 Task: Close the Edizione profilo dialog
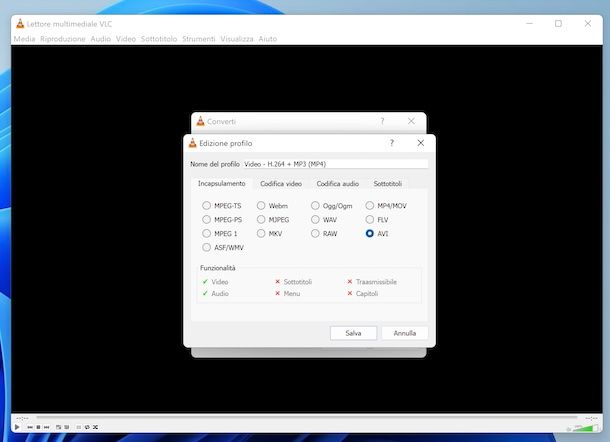click(x=421, y=143)
